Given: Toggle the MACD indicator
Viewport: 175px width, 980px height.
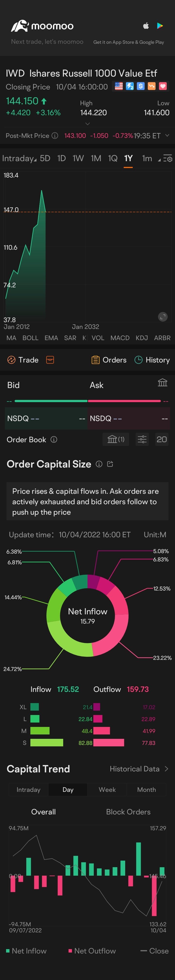Looking at the screenshot, I should 120,338.
